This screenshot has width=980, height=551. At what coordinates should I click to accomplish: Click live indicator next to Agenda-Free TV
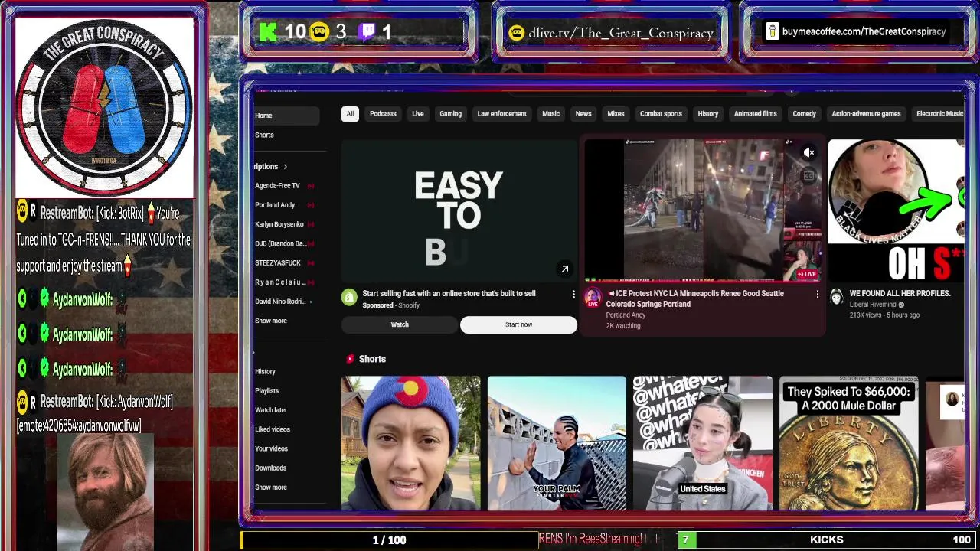coord(311,186)
